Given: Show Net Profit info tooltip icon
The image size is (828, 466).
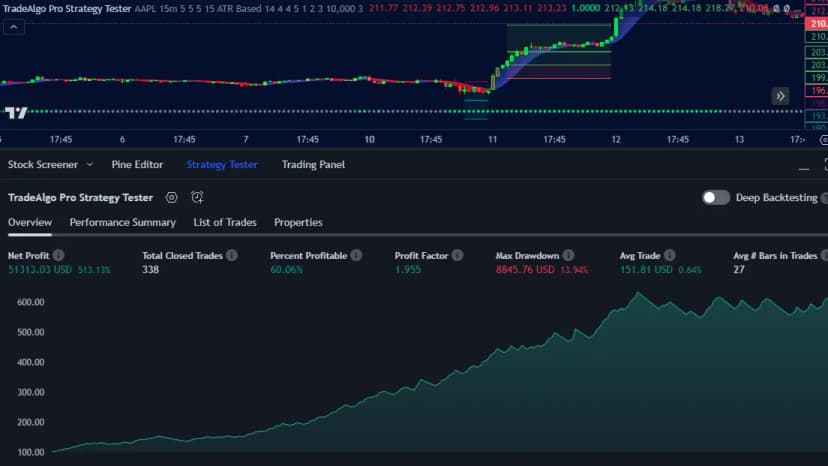Looking at the screenshot, I should click(x=59, y=255).
